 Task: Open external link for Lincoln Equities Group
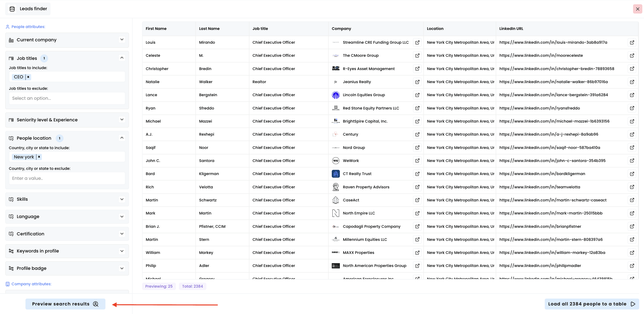(417, 95)
